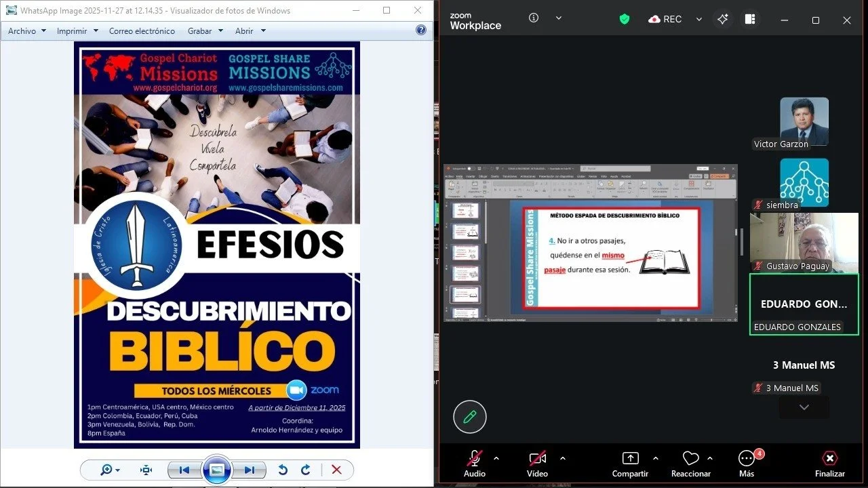Go to the next photo
Viewport: 868px width, 488px height.
[x=250, y=470]
